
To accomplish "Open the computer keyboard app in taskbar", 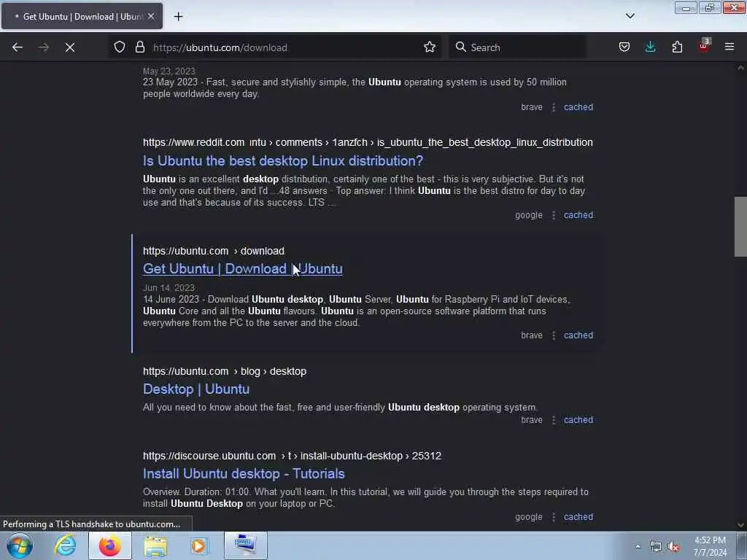I will point(245,545).
